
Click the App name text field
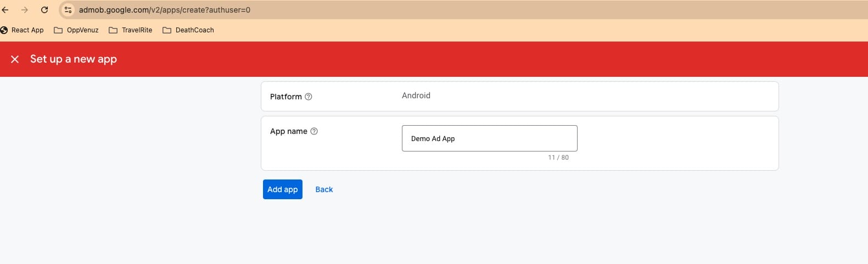pyautogui.click(x=490, y=138)
